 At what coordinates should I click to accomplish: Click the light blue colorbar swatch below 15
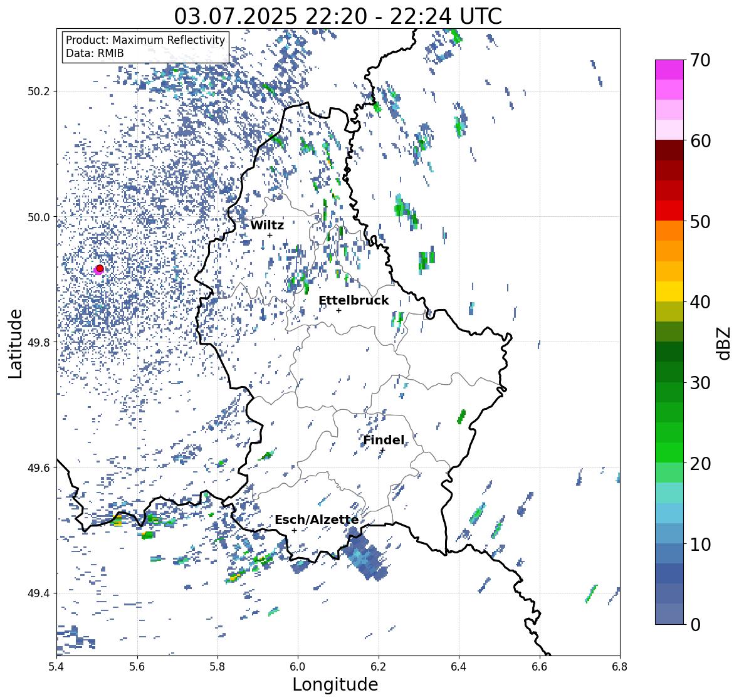point(669,513)
